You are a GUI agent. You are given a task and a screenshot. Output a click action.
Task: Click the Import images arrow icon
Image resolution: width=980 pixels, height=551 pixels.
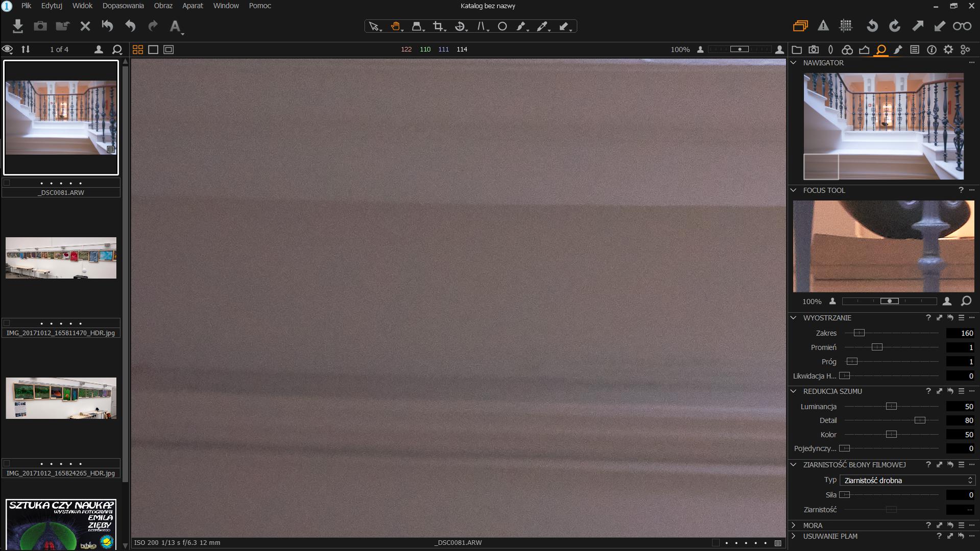(x=18, y=26)
